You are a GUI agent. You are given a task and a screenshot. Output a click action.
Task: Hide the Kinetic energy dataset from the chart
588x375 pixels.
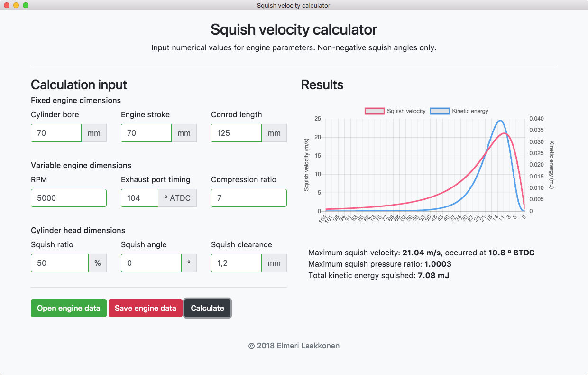[x=458, y=111]
